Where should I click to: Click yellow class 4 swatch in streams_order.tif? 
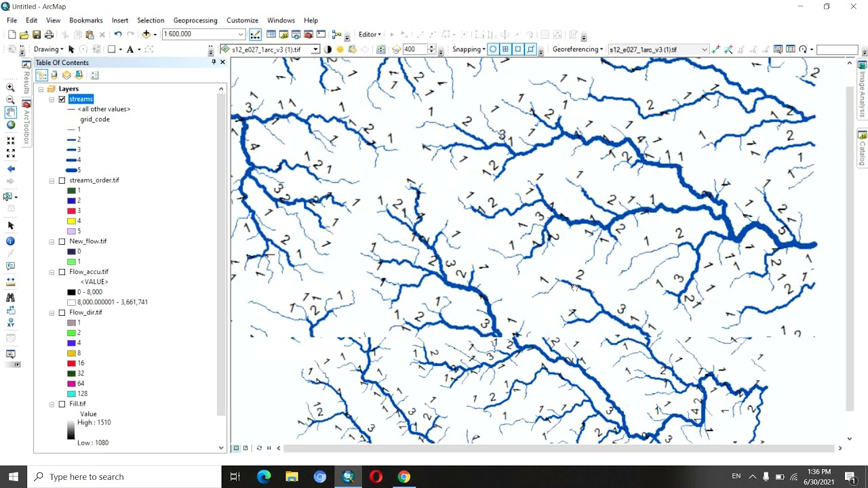(x=71, y=221)
